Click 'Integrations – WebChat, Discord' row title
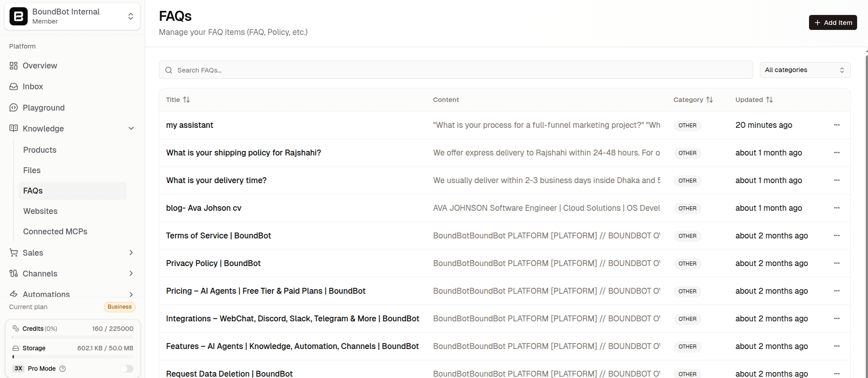 click(293, 319)
